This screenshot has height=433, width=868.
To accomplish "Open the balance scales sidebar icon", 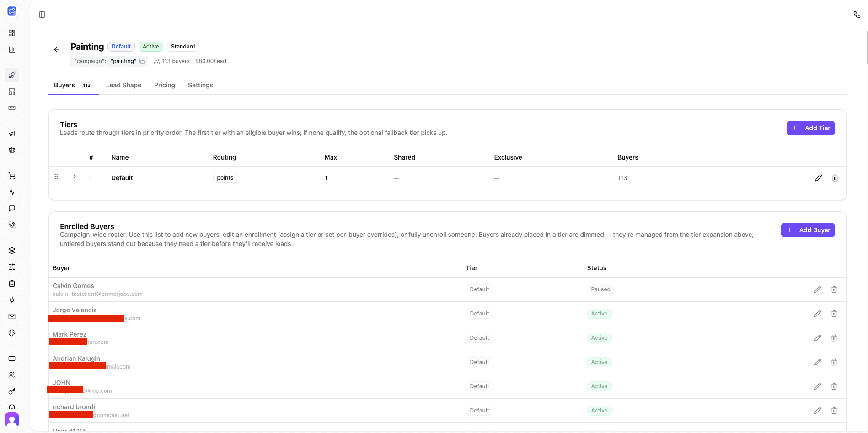I will 12,150.
